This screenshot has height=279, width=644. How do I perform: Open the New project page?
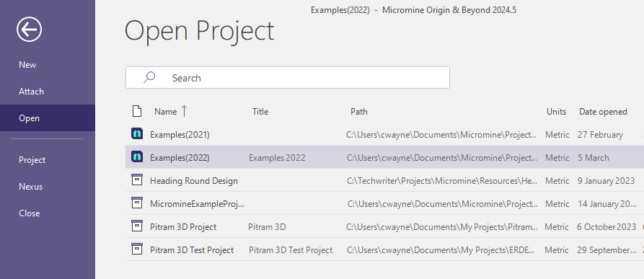click(27, 65)
